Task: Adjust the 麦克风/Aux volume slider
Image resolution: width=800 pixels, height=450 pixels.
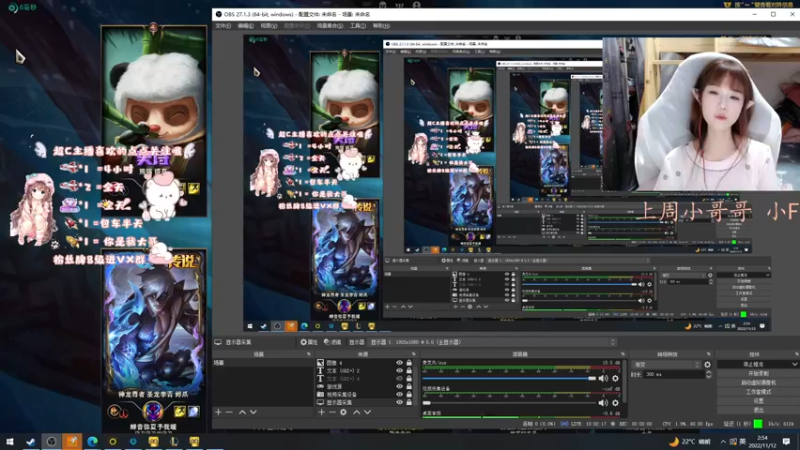Action: pos(509,379)
